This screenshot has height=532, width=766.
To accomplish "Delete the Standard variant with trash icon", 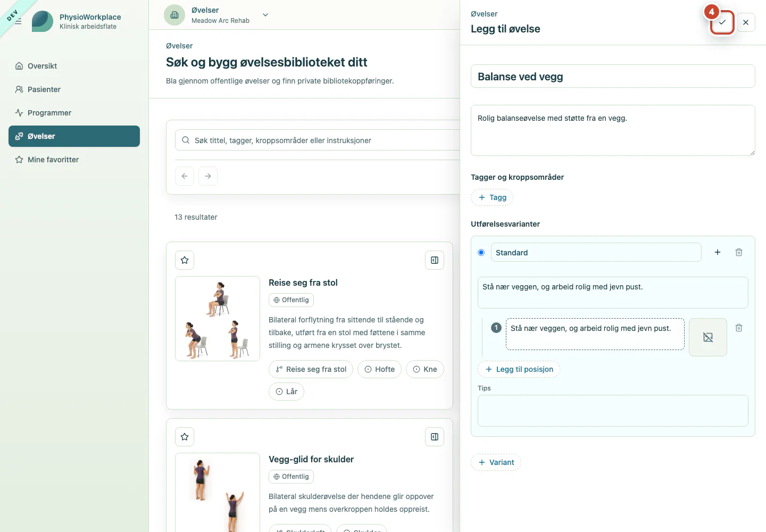I will click(x=739, y=252).
